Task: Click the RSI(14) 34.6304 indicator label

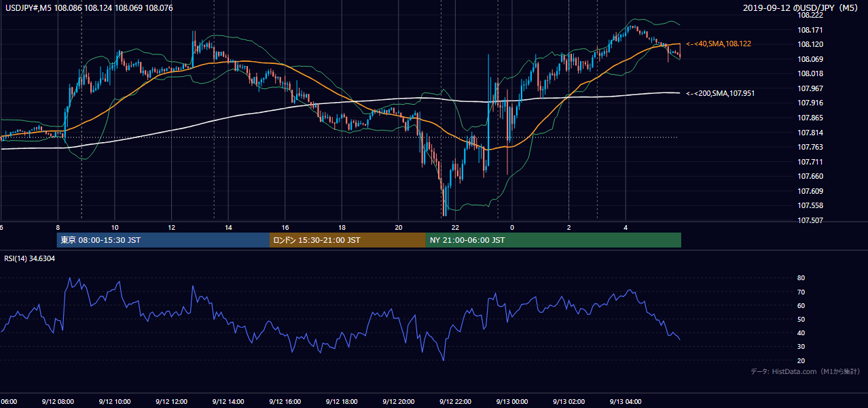Action: pyautogui.click(x=30, y=258)
